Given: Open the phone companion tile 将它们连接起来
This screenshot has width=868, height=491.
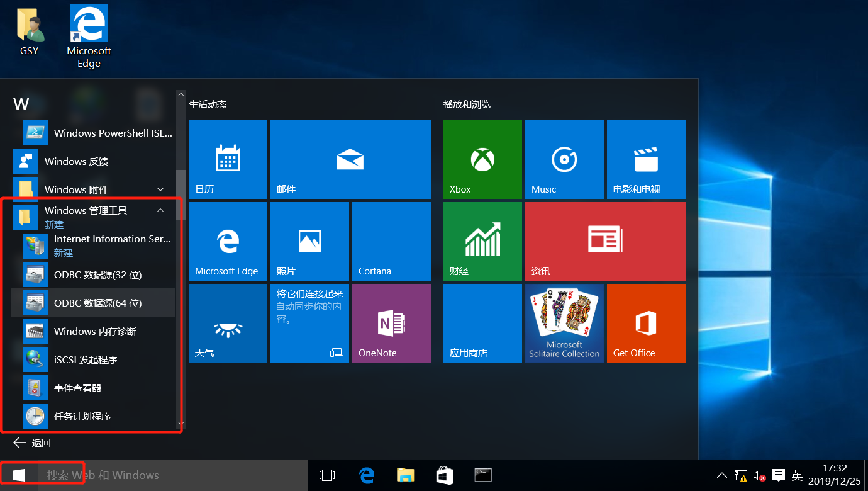Looking at the screenshot, I should click(x=309, y=323).
